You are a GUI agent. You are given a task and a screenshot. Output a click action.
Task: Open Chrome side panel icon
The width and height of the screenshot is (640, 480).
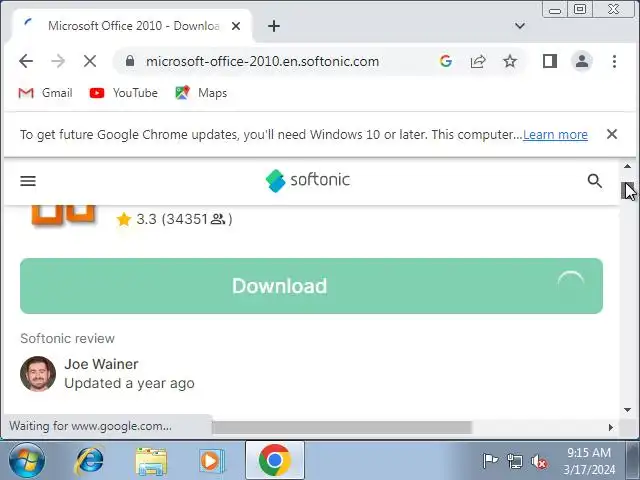pos(550,61)
